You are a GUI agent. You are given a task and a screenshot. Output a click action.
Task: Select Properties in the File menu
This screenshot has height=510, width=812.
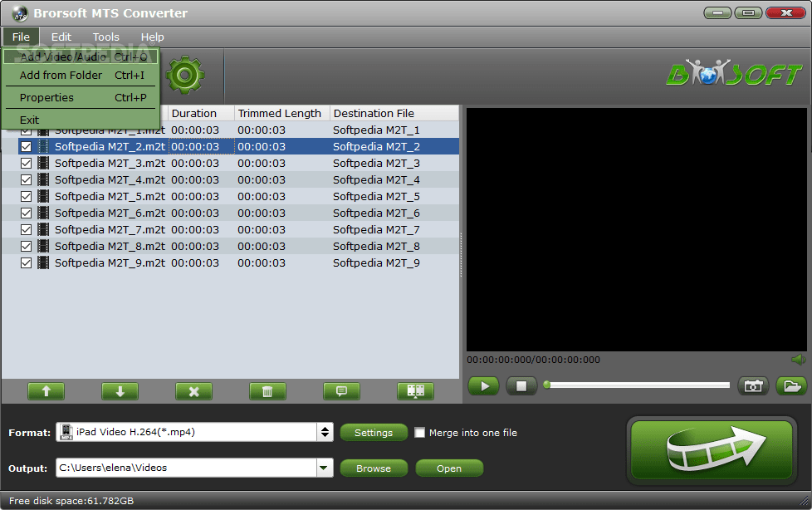pyautogui.click(x=81, y=97)
